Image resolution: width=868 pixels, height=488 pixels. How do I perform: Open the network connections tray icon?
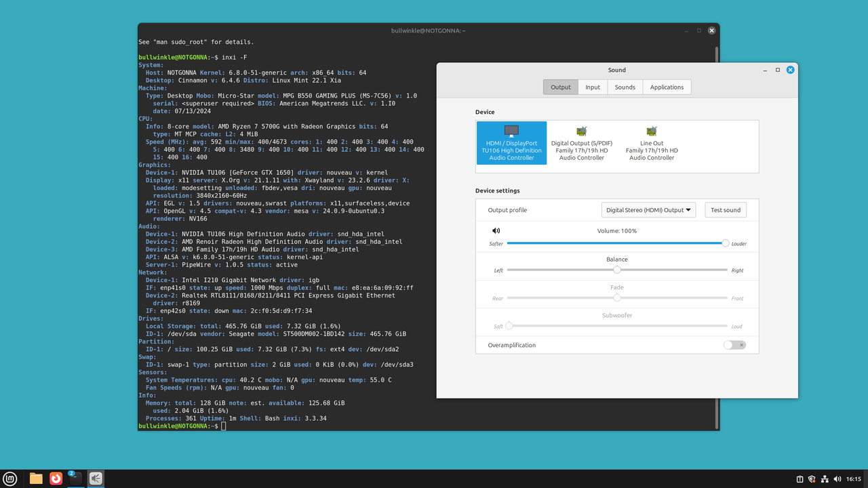[824, 479]
